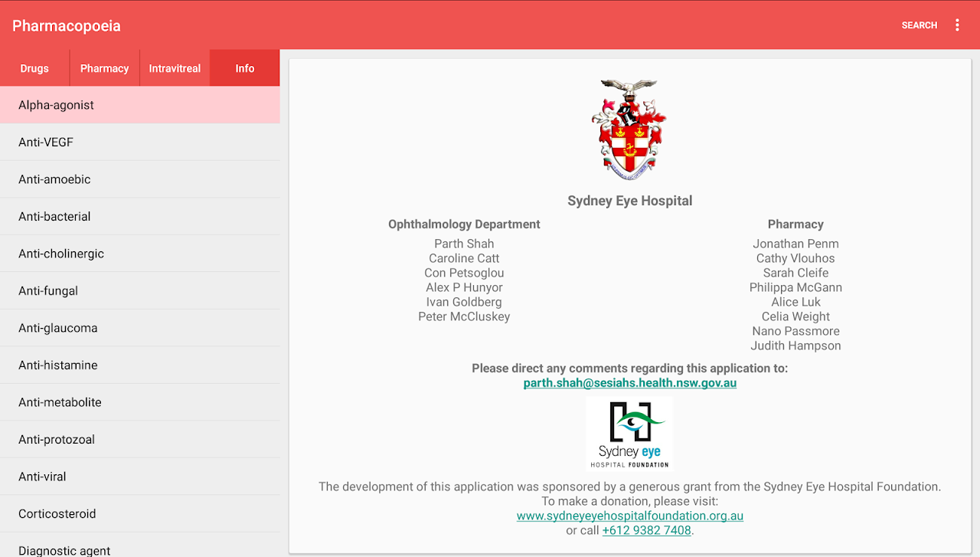The image size is (980, 557).
Task: Click the name Jonathan Penm
Action: 795,244
